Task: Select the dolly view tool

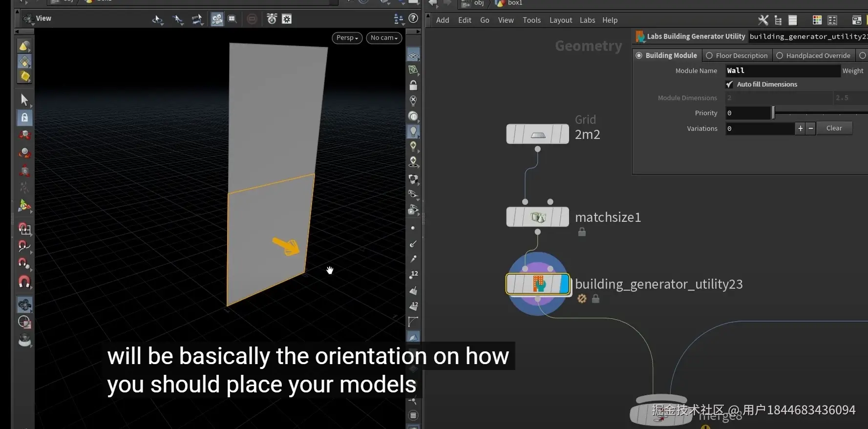Action: pos(197,20)
